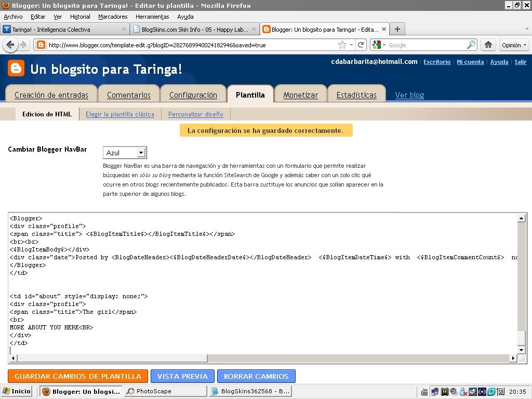Open the Ayuda menu in menu bar
Screen dimensions: 532x399
tap(185, 17)
